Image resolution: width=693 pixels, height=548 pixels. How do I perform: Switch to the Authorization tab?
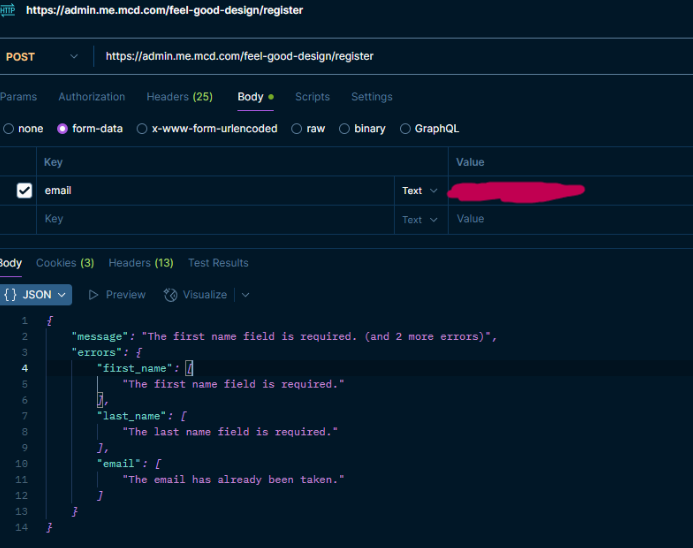(x=91, y=97)
